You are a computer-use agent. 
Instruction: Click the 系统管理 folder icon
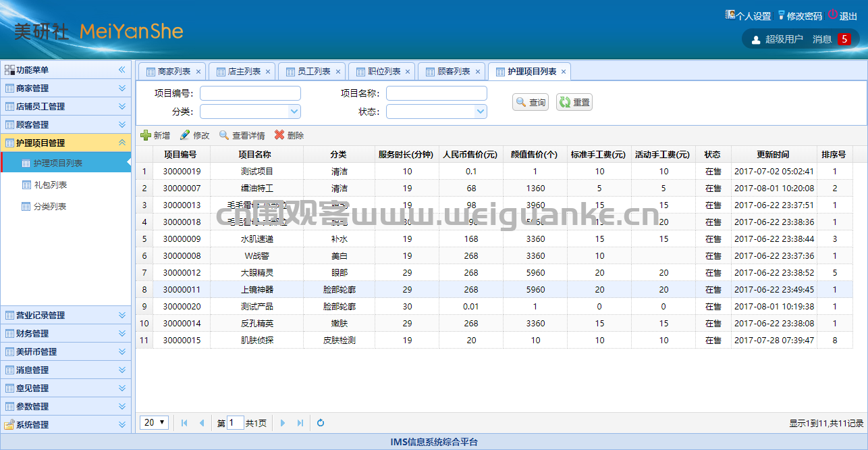coord(9,424)
